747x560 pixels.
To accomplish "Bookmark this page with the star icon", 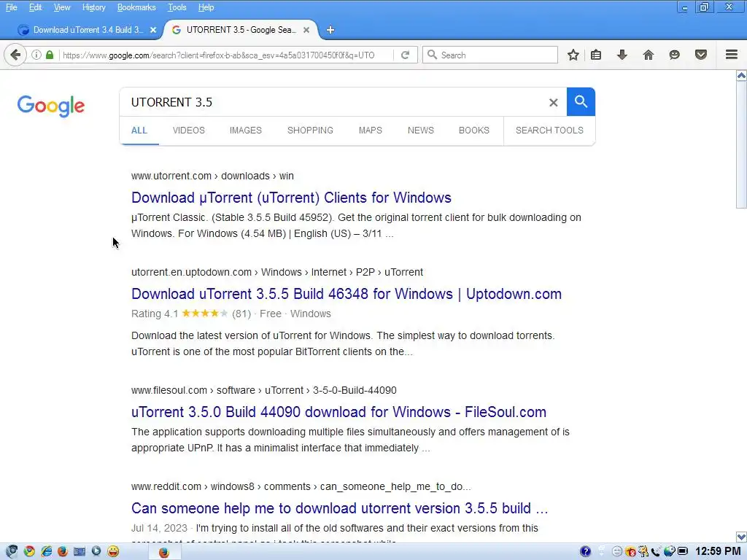I will pyautogui.click(x=573, y=55).
